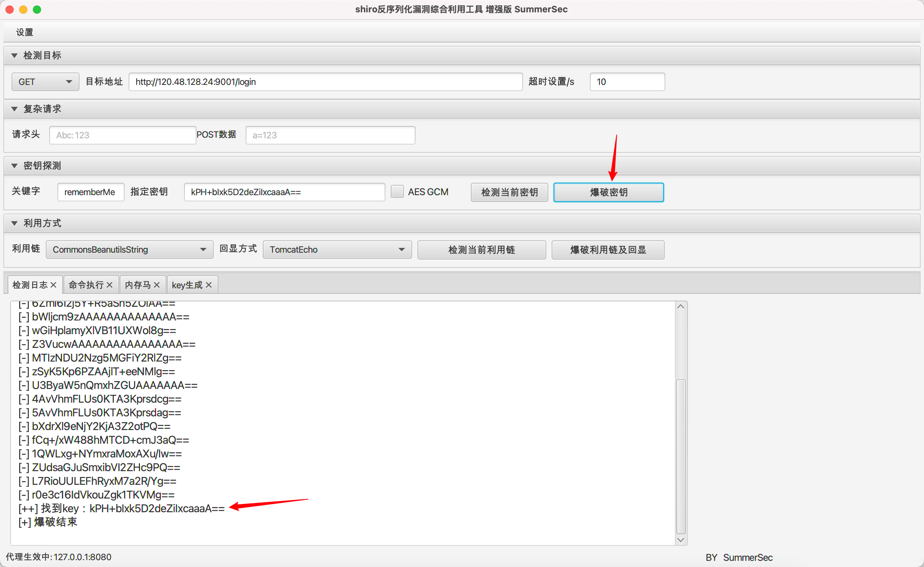This screenshot has height=567, width=924.
Task: Click log entry wGiHplamyXlVB11UXWol8g==
Action: coord(97,331)
